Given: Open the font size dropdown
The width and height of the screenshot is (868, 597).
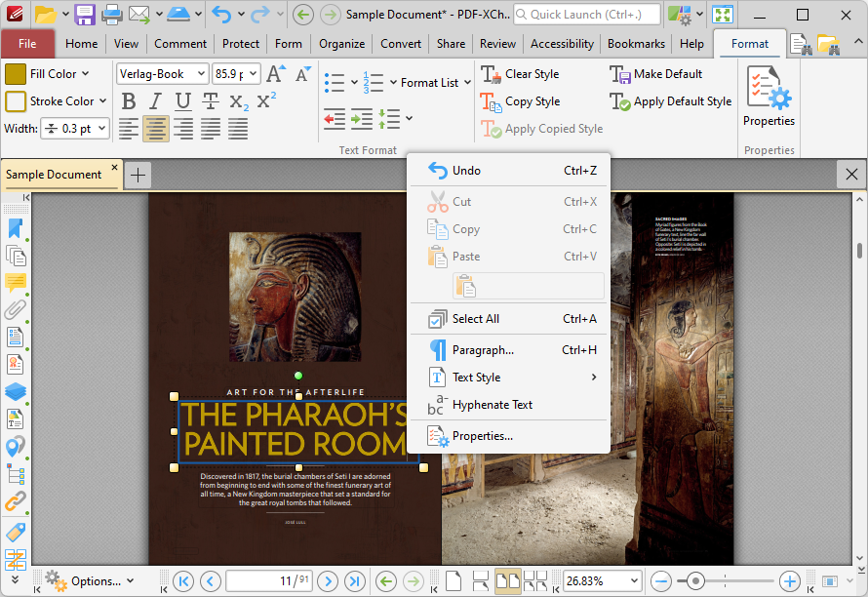Looking at the screenshot, I should [x=253, y=73].
